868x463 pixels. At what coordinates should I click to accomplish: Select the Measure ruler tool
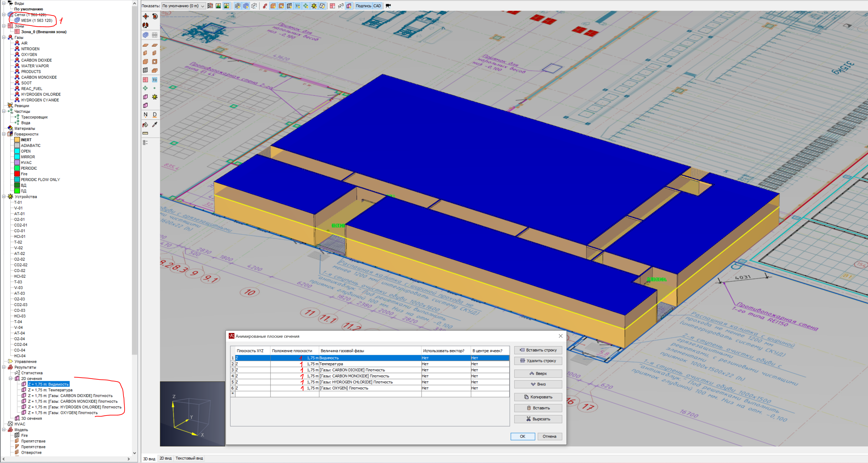(146, 133)
